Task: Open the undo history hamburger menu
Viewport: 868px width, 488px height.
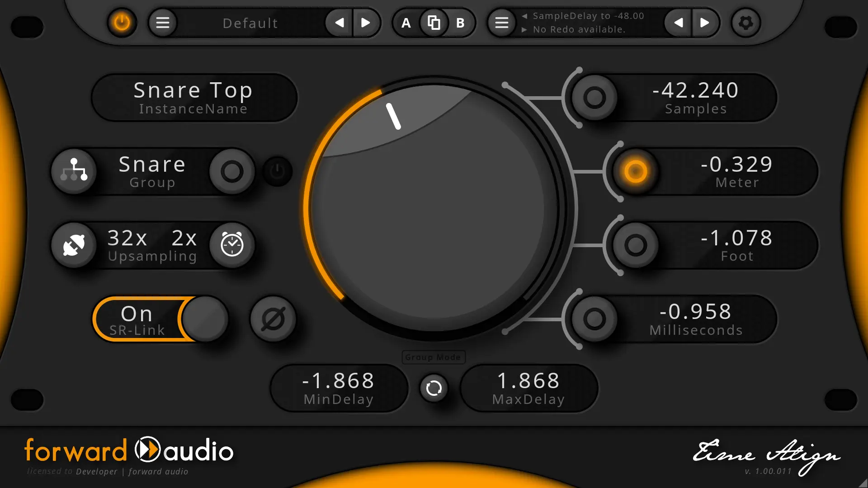Action: (501, 23)
